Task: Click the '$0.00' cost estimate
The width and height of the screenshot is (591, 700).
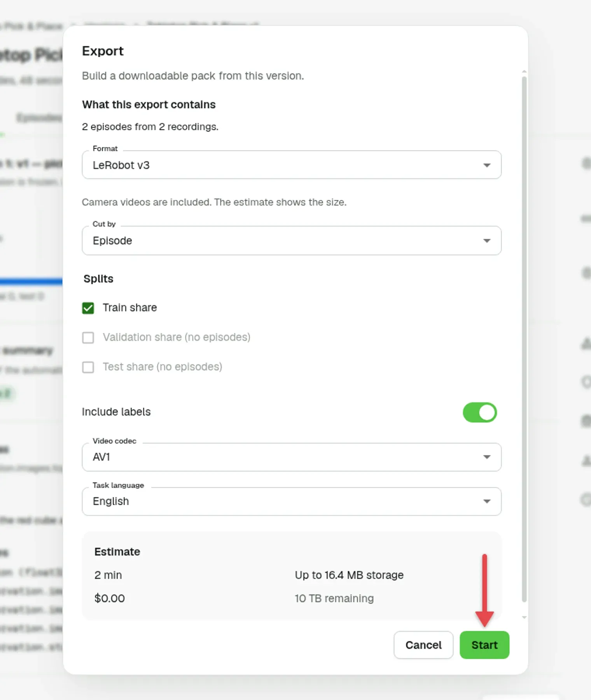Action: [x=110, y=598]
